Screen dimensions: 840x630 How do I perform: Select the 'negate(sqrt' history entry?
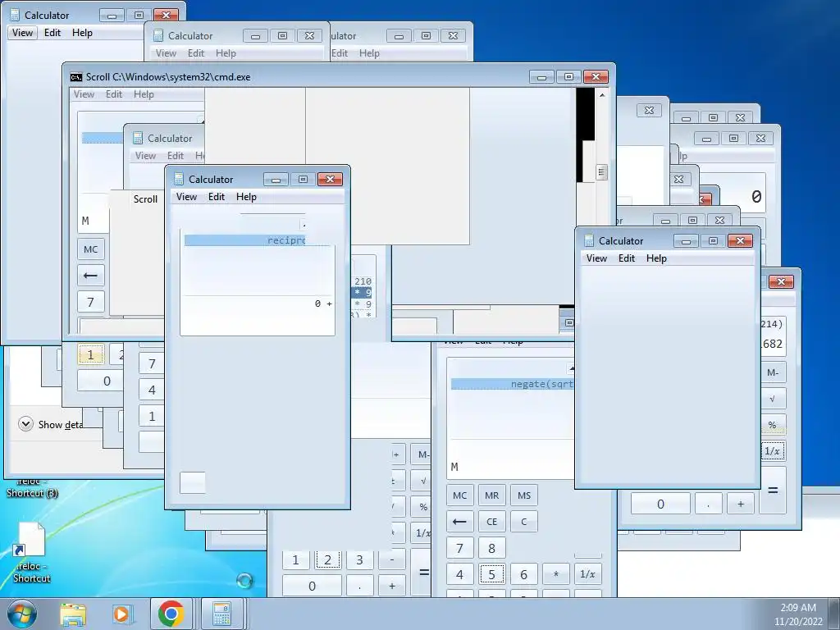tap(513, 384)
